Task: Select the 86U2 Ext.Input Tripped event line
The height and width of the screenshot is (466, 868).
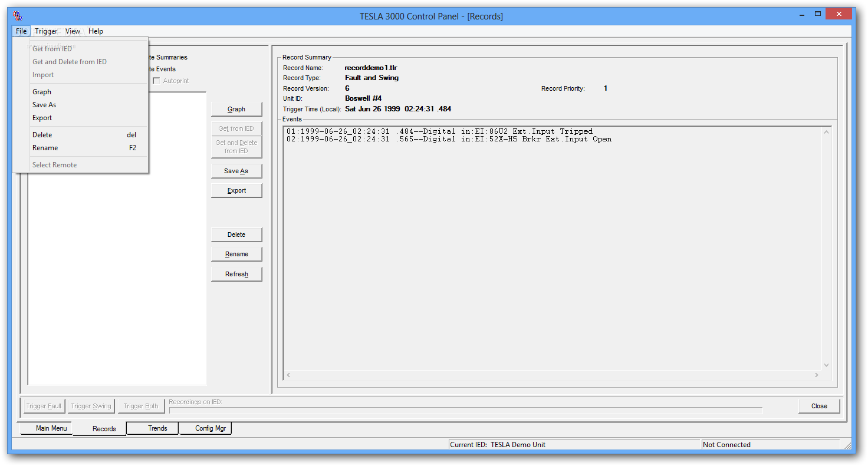Action: coord(439,131)
